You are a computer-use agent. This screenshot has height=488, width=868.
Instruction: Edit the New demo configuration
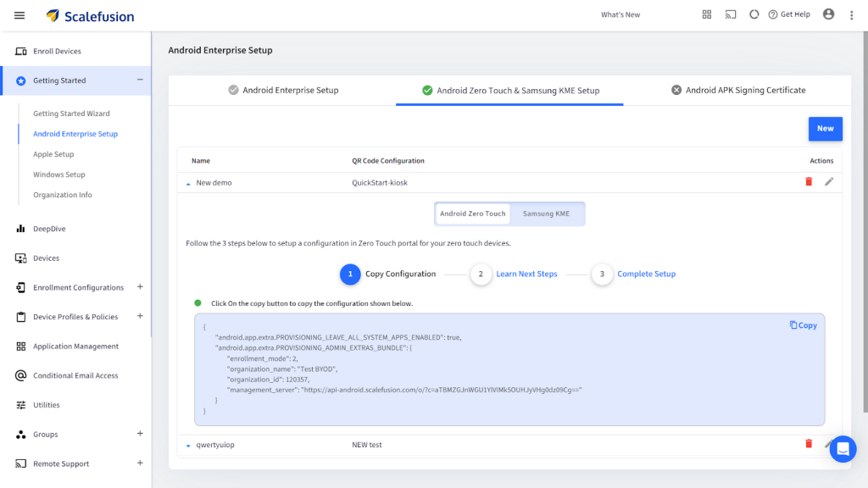click(x=829, y=181)
